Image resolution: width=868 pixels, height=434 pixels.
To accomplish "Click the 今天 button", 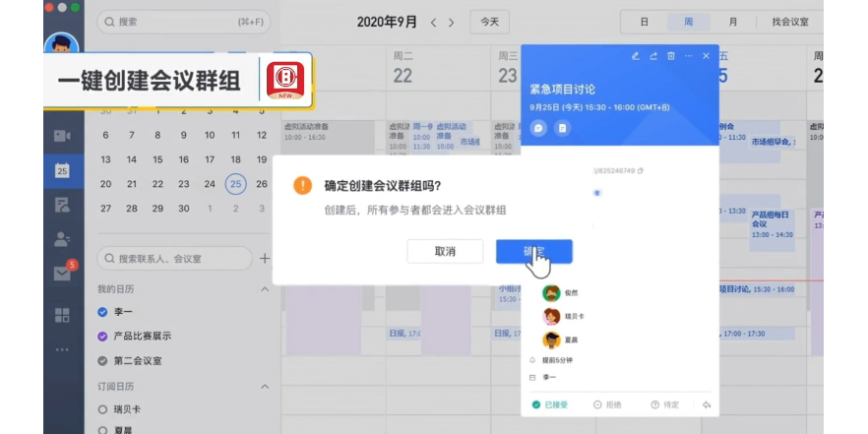I will (x=489, y=22).
